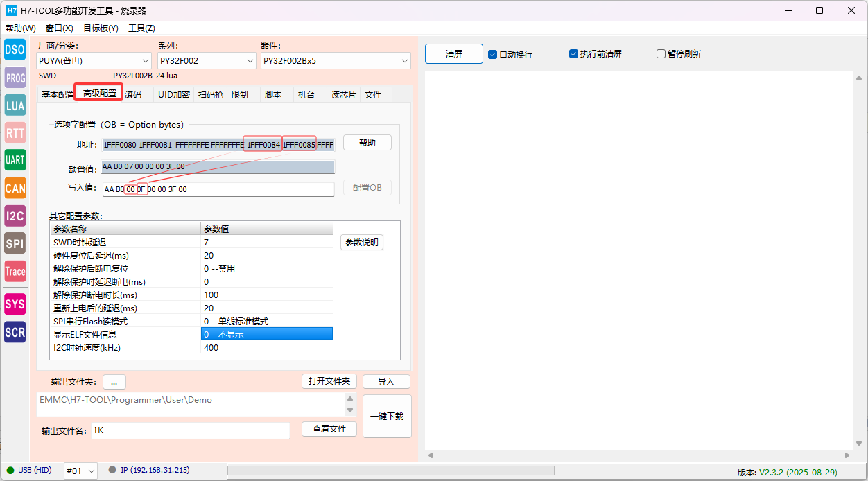This screenshot has width=868, height=481.
Task: Click the 一键下载 button
Action: click(x=387, y=417)
